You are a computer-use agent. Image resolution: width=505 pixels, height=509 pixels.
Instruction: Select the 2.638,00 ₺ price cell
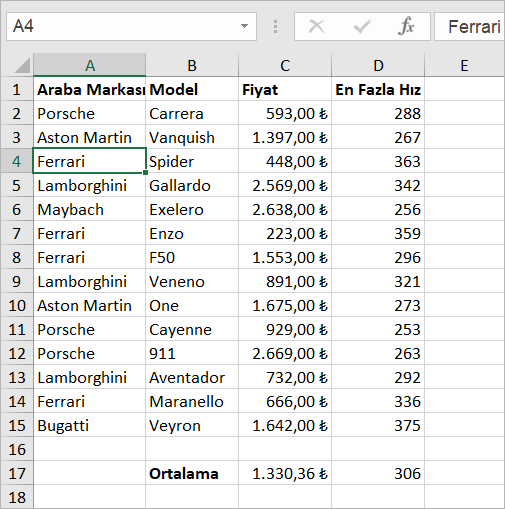[x=285, y=209]
